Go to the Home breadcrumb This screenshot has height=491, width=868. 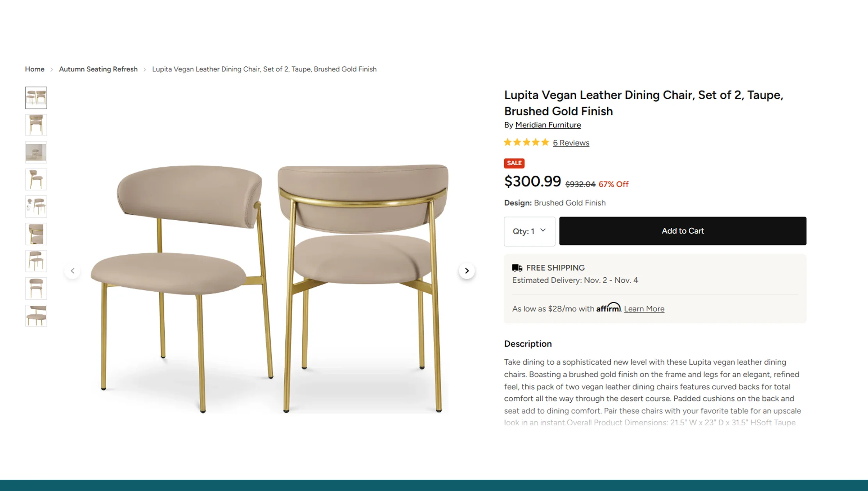pos(35,69)
